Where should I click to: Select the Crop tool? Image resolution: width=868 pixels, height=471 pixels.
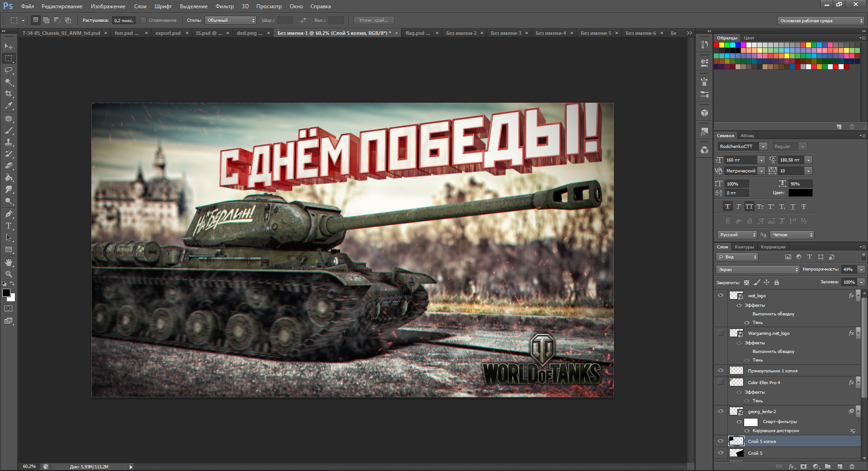[9, 94]
